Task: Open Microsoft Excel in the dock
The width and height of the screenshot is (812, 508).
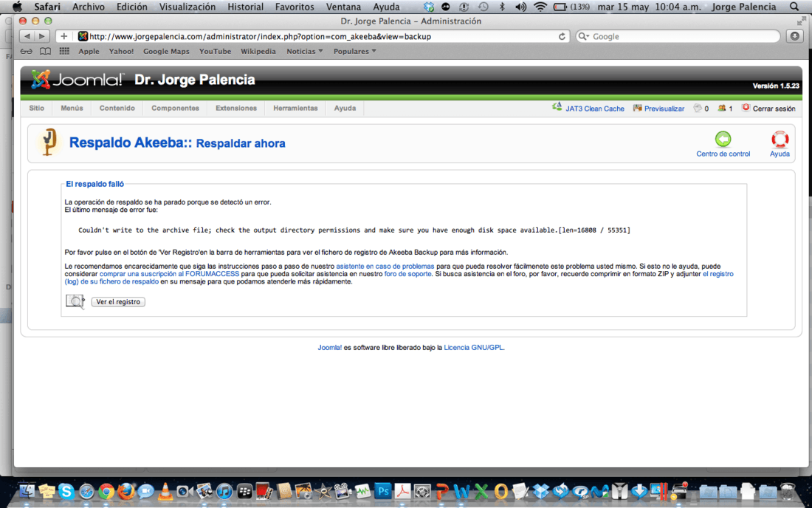Action: click(x=481, y=491)
